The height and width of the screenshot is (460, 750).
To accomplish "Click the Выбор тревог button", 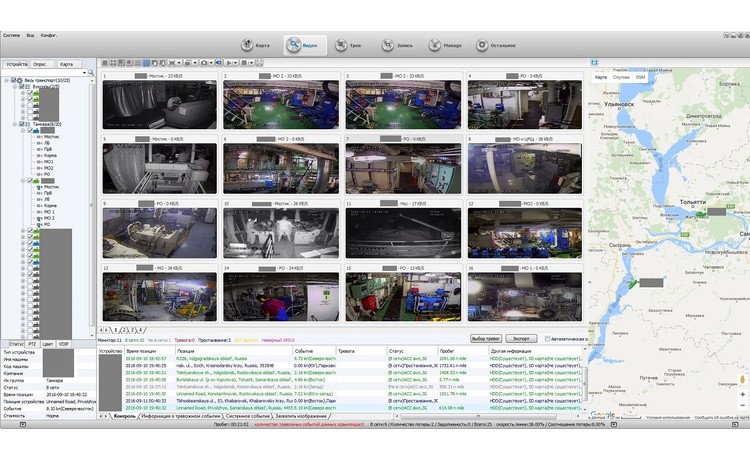I will [x=485, y=339].
